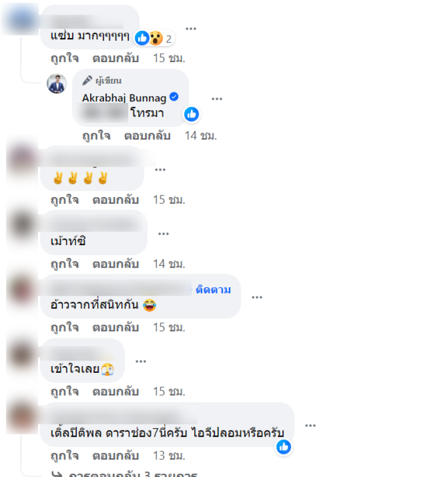The height and width of the screenshot is (477, 448).
Task: Toggle ถูกใจ under เม้าท์ซิ comment
Action: [65, 264]
